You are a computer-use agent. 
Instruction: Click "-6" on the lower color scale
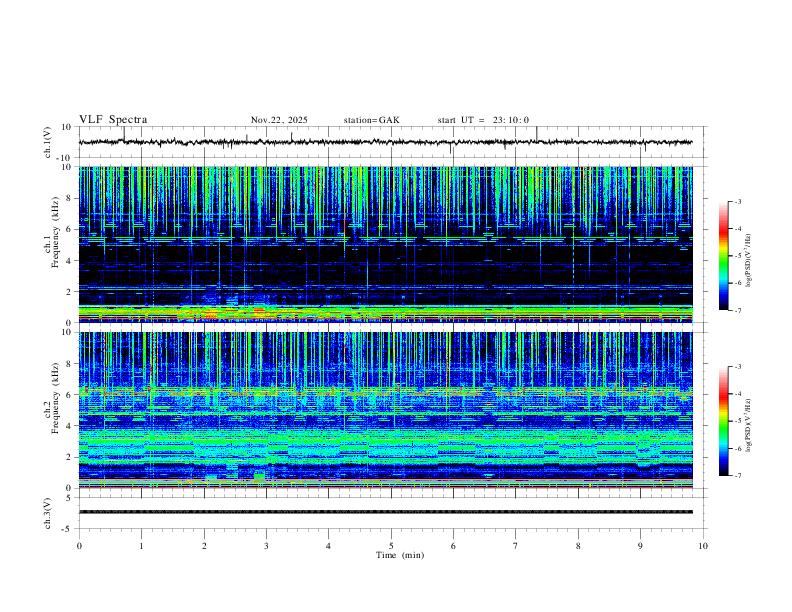(x=737, y=448)
